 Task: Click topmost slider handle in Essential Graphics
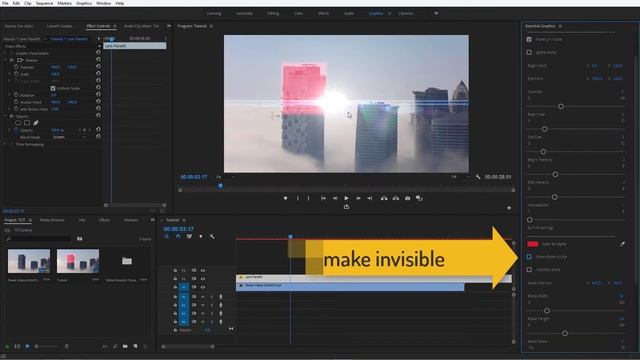tap(561, 107)
